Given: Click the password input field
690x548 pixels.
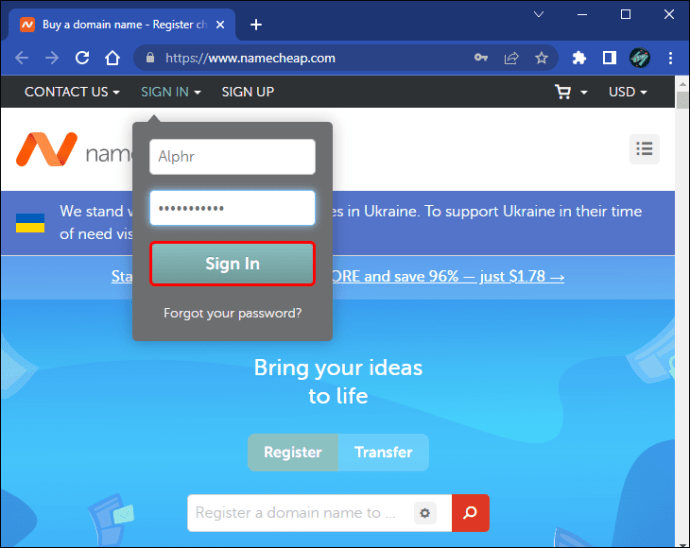Looking at the screenshot, I should pos(232,208).
